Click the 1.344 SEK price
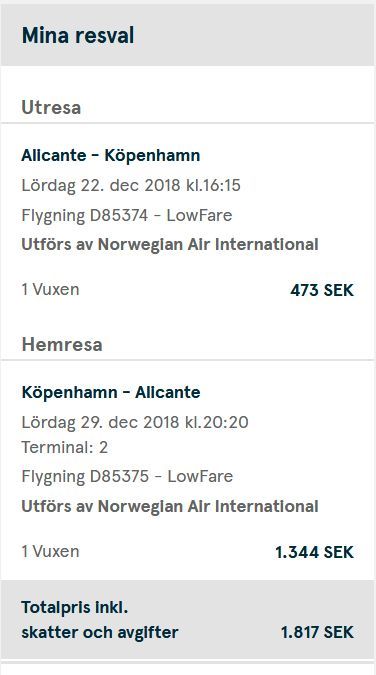376x675 pixels. (x=314, y=552)
